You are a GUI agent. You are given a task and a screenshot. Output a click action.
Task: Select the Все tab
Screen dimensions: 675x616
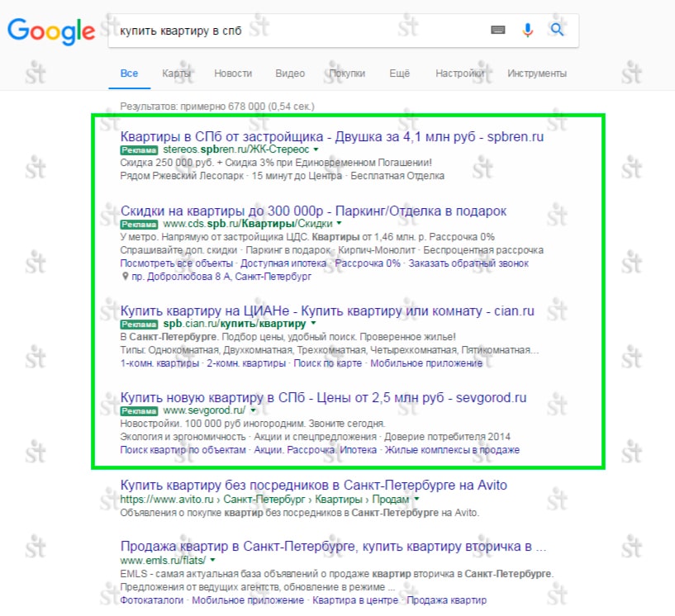pos(129,73)
